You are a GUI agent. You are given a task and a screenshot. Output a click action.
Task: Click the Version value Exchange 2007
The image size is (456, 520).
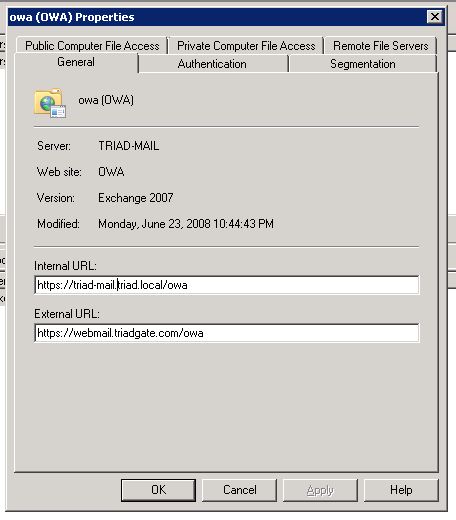[136, 198]
